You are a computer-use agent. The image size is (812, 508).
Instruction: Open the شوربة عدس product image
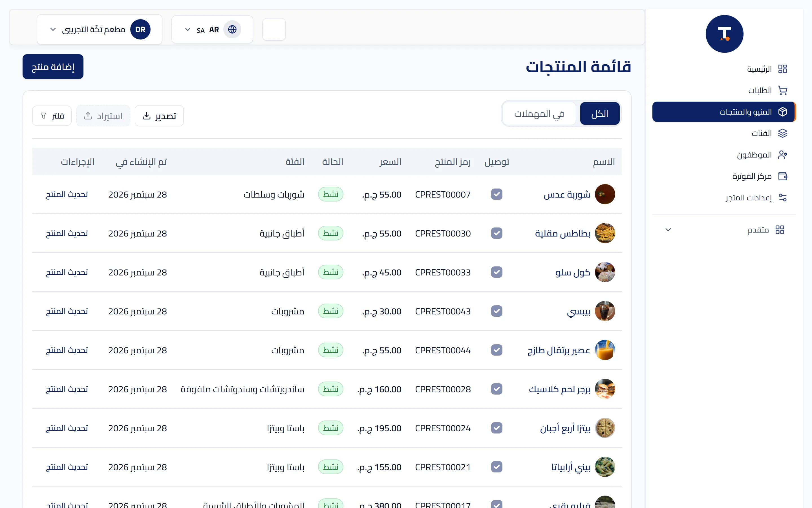605,194
